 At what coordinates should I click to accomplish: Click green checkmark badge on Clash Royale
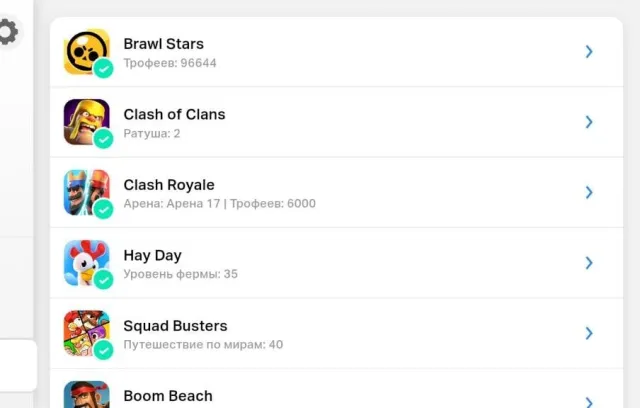click(104, 209)
